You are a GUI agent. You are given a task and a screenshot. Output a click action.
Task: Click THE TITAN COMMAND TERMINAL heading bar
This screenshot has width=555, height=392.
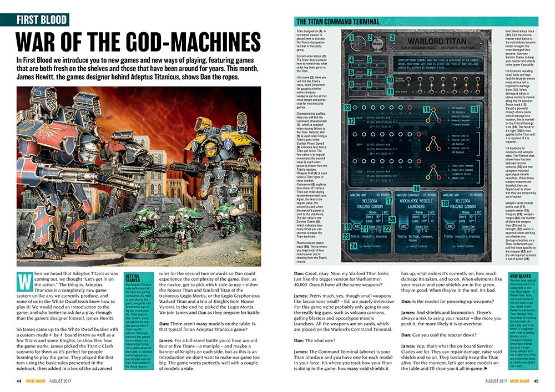tap(416, 22)
